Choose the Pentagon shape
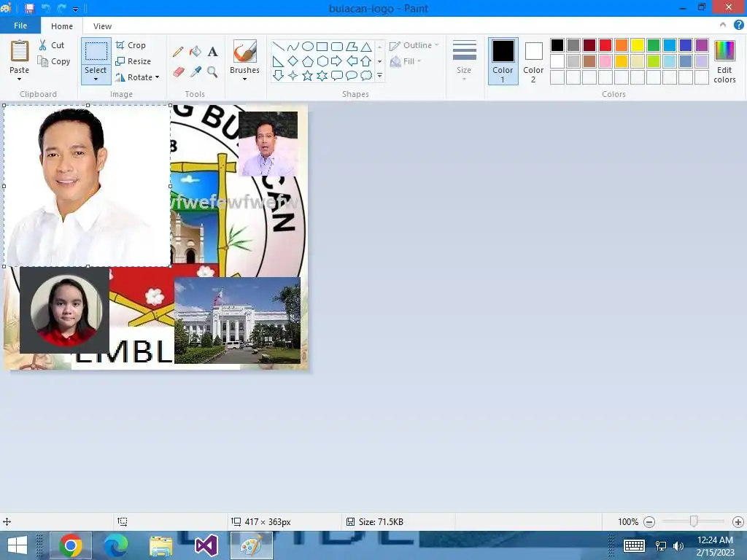 point(308,61)
